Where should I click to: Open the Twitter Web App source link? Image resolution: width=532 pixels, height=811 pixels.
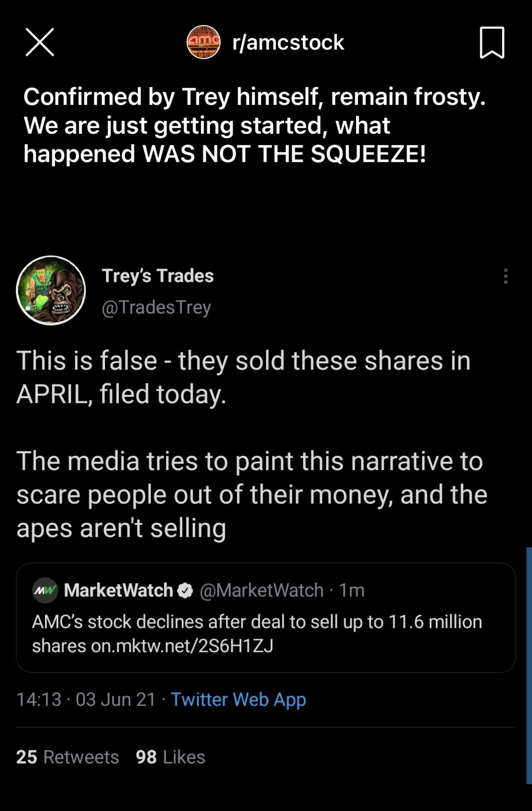click(238, 700)
